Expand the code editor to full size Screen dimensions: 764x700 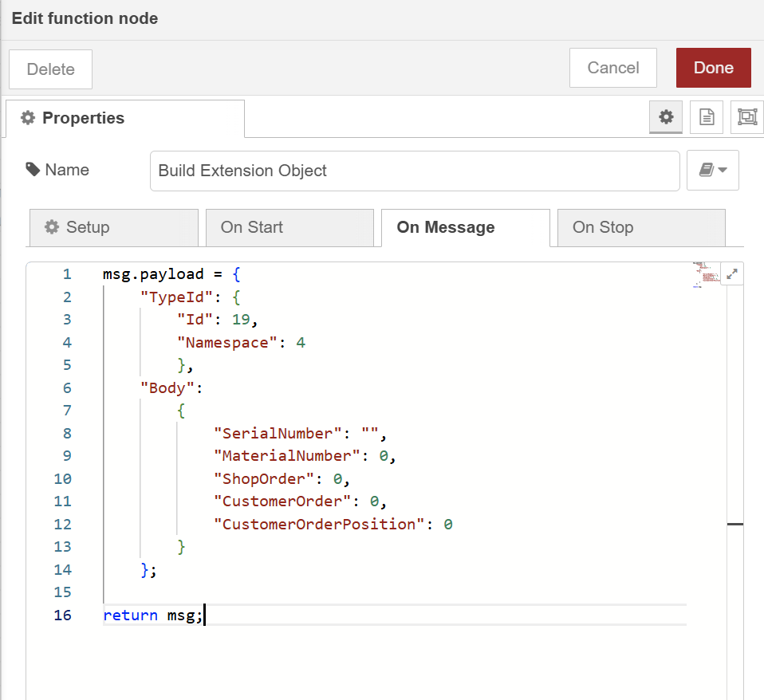[x=732, y=273]
